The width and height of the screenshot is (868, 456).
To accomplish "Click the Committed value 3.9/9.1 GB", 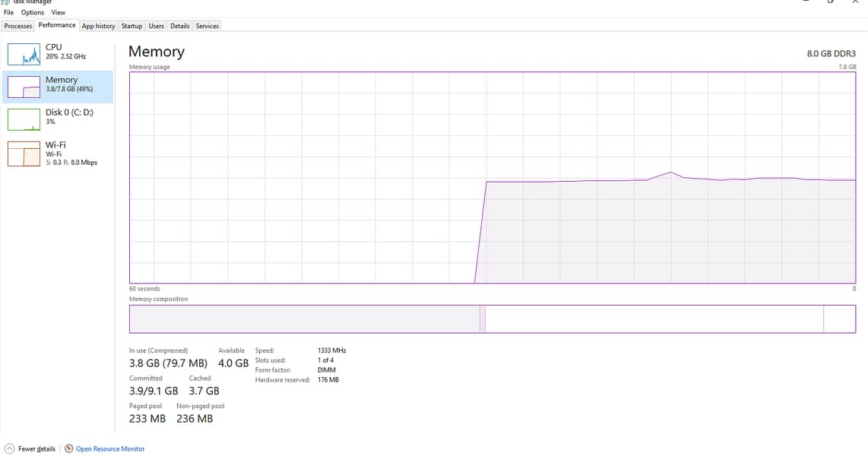I will click(x=154, y=391).
